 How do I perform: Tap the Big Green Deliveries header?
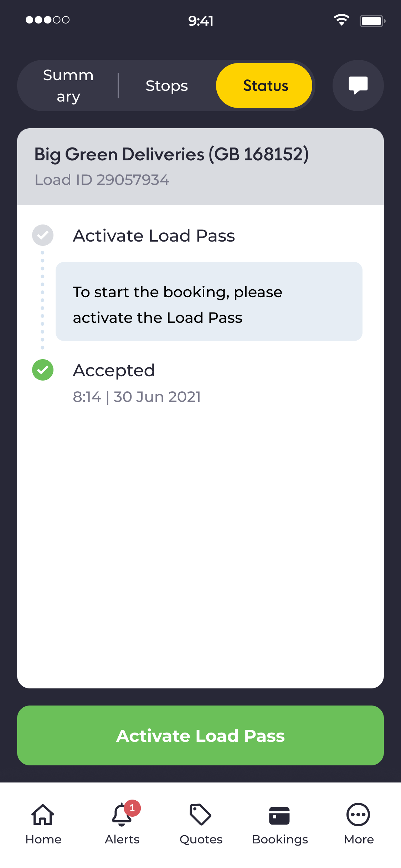tap(171, 155)
